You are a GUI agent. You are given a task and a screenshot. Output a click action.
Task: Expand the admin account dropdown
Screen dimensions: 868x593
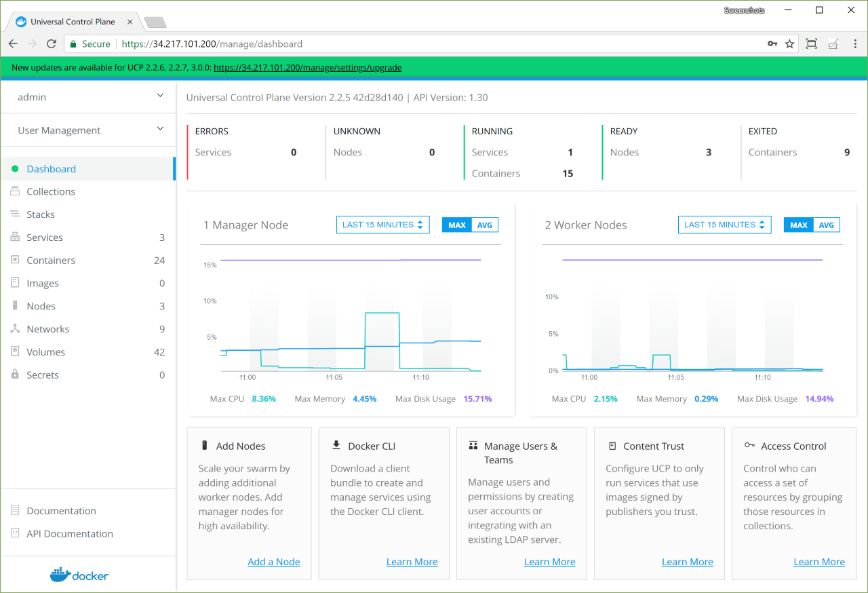click(x=160, y=96)
